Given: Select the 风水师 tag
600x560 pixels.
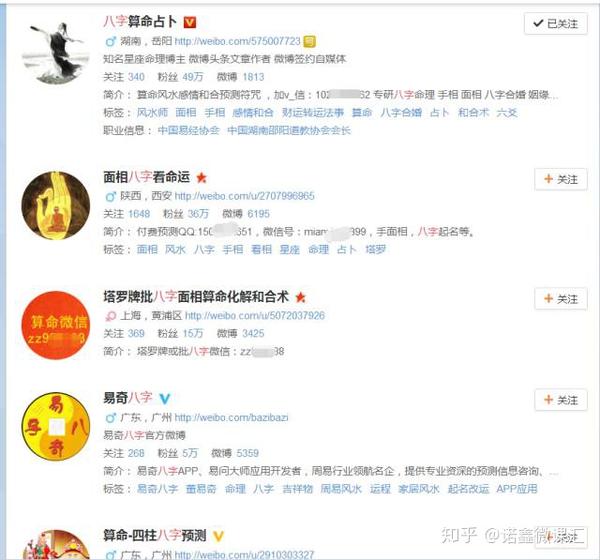Looking at the screenshot, I should pyautogui.click(x=152, y=113).
